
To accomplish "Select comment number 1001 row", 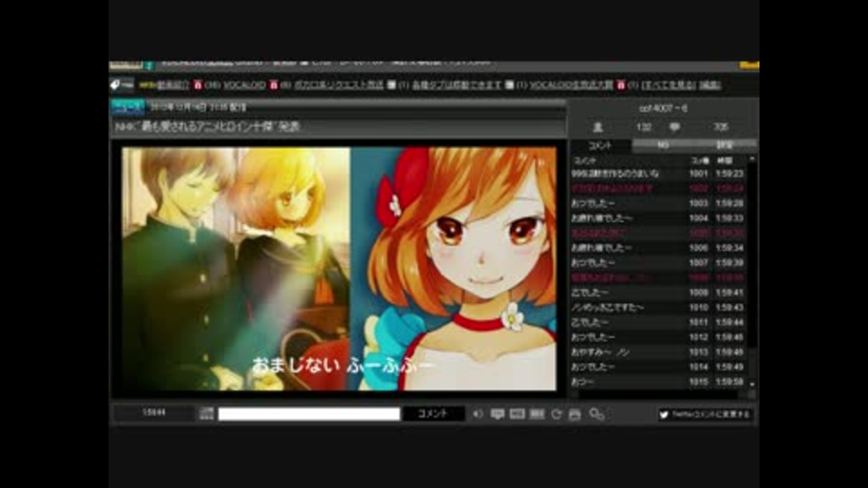I will point(658,174).
